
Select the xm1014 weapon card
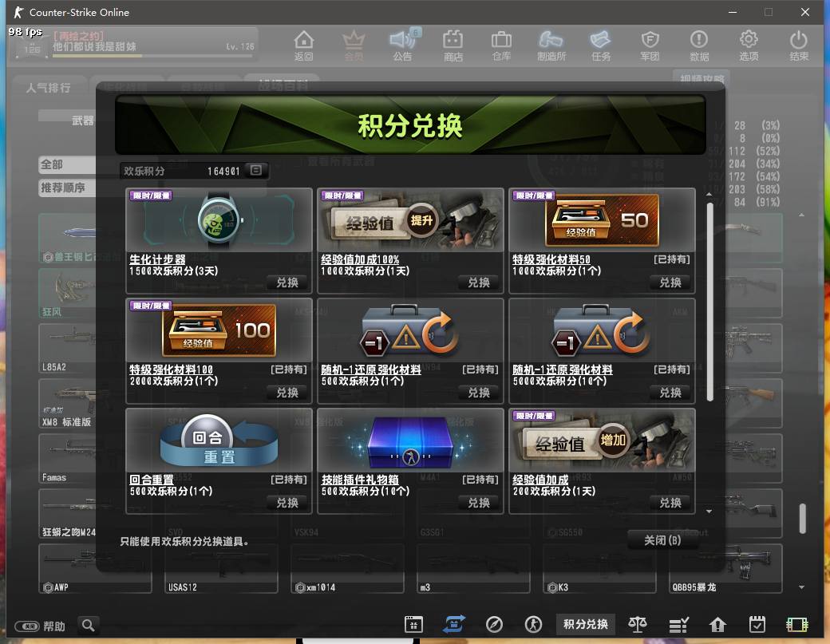(x=347, y=569)
